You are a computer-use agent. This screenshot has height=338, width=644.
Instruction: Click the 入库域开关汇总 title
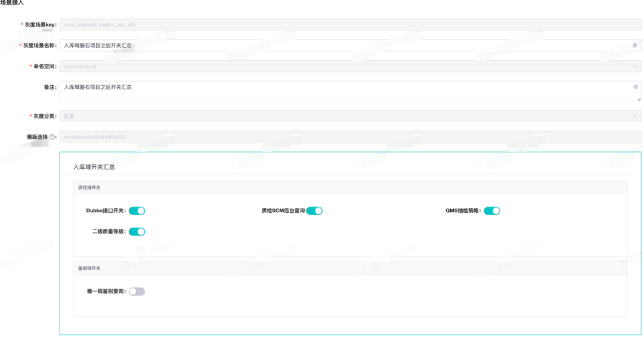click(x=94, y=167)
